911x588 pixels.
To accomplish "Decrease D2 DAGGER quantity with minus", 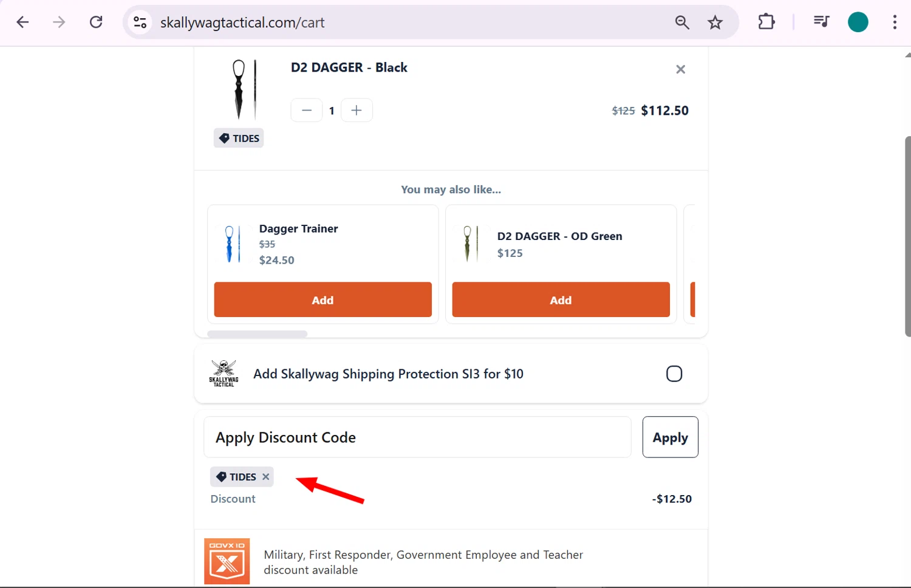I will pyautogui.click(x=307, y=110).
